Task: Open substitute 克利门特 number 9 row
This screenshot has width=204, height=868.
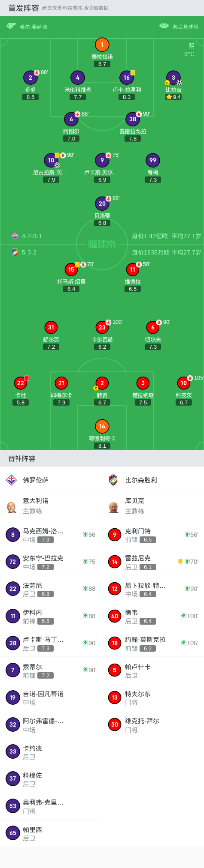Action: pyautogui.click(x=153, y=535)
